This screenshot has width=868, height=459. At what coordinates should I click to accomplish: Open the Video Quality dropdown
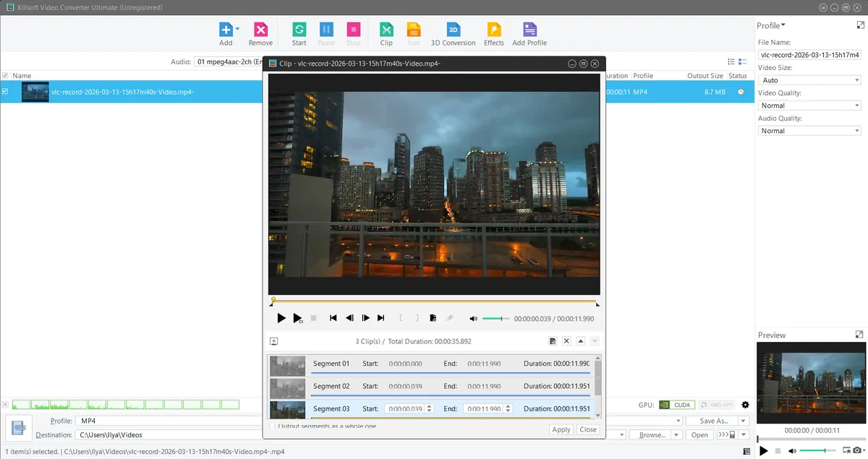click(809, 106)
